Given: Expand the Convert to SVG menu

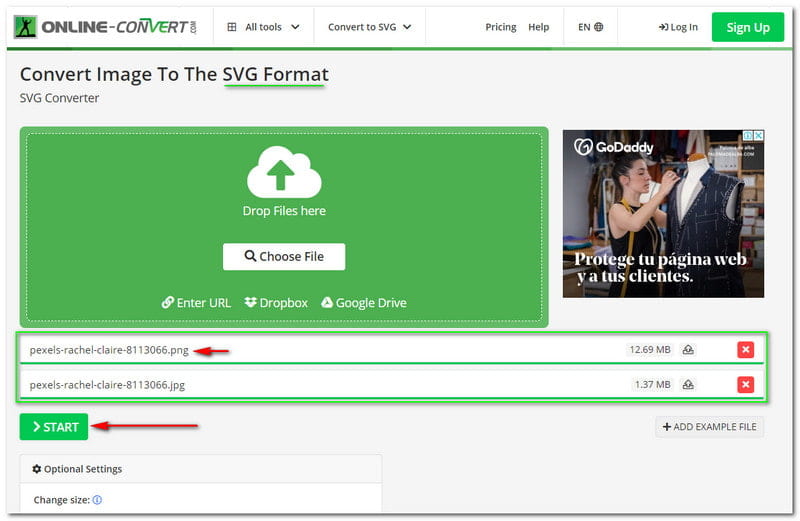Looking at the screenshot, I should tap(368, 27).
